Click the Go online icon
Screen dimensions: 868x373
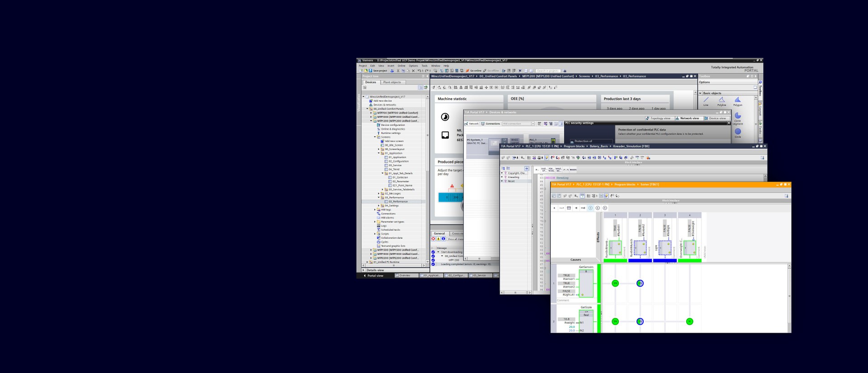[x=467, y=71]
